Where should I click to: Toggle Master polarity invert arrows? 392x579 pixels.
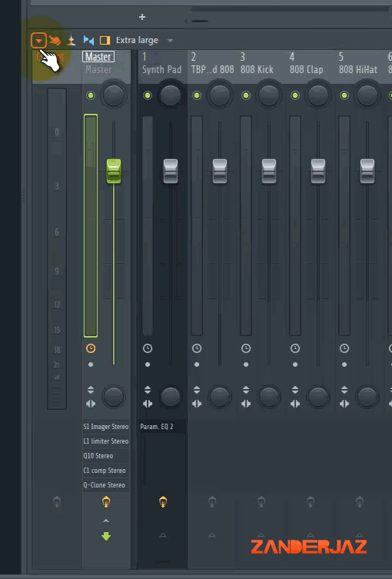tap(91, 390)
